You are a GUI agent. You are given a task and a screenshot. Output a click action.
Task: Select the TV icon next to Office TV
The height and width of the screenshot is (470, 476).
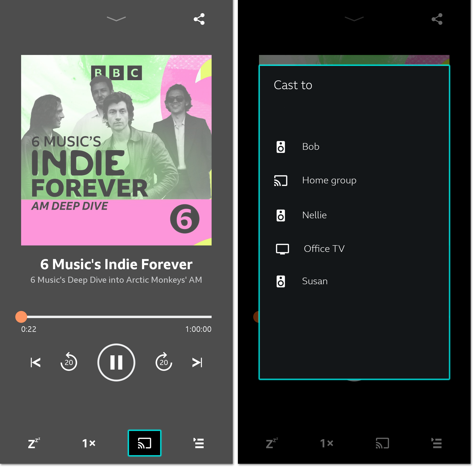282,248
